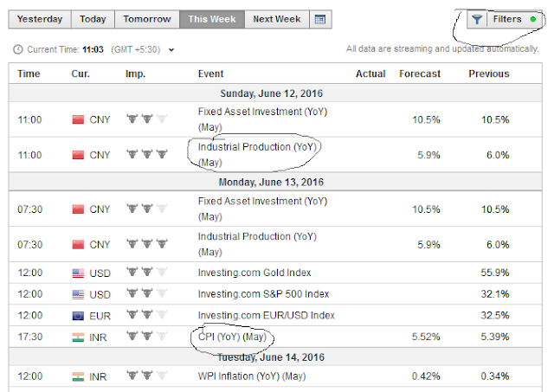Click USD flag on Gold Index row
Image resolution: width=554 pixels, height=392 pixels.
[79, 273]
